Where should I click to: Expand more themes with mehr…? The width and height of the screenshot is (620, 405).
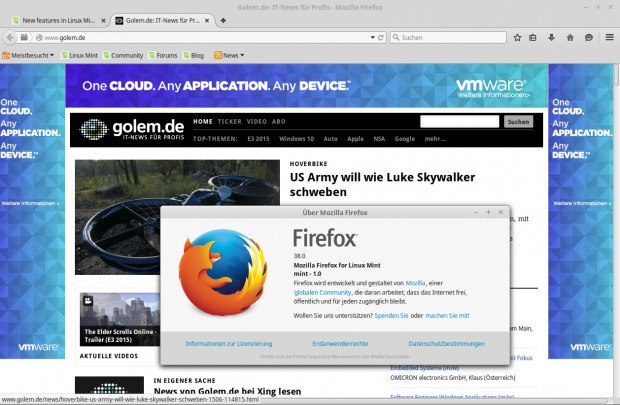point(435,139)
